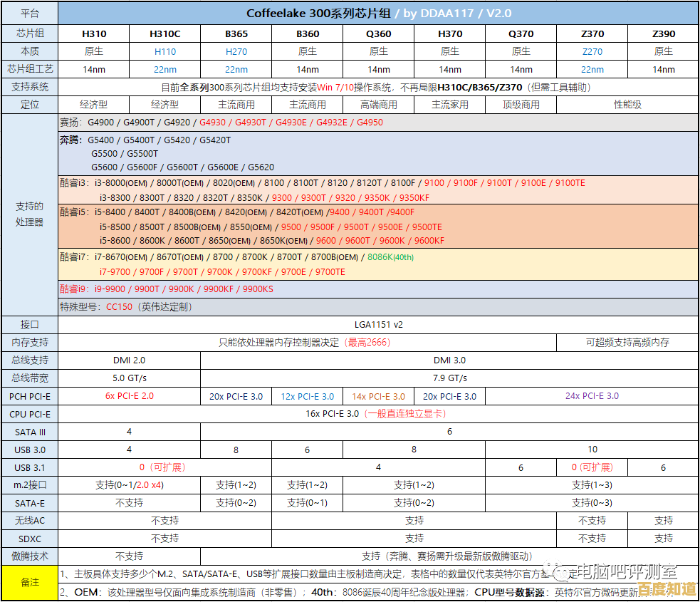Image resolution: width=700 pixels, height=602 pixels.
Task: Click the CC150 special model entry
Action: [118, 307]
